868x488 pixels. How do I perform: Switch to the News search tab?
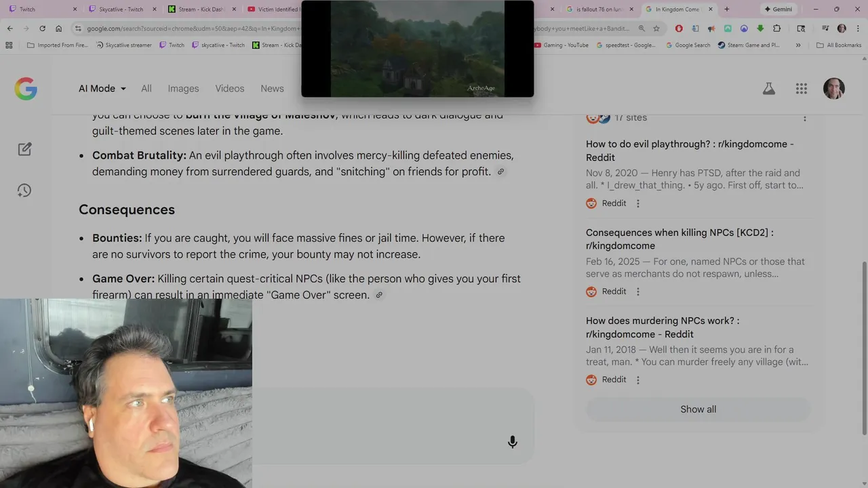pyautogui.click(x=272, y=89)
